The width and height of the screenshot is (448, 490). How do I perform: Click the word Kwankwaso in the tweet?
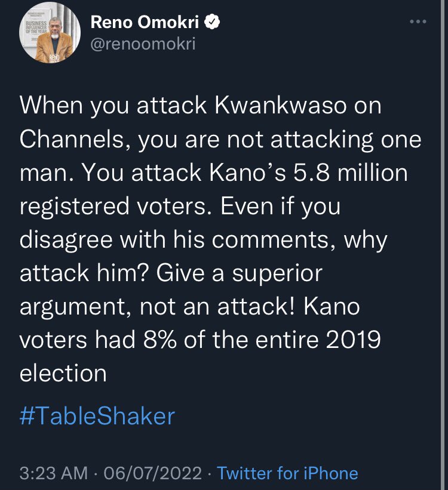[x=281, y=106]
